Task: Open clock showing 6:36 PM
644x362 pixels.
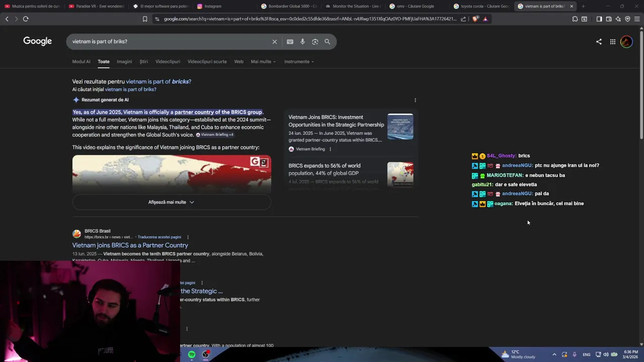Action: (x=631, y=354)
